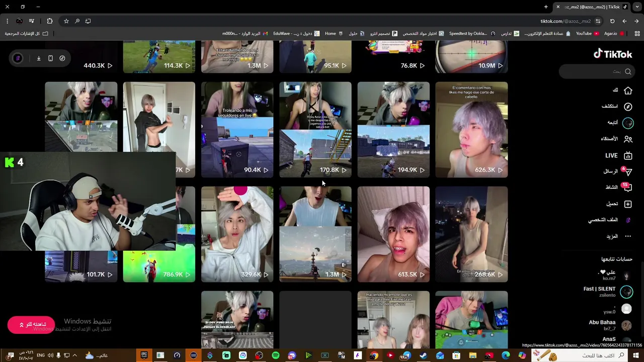The height and width of the screenshot is (362, 644).
Task: Open Speedtest by Ookla bookmark
Action: pyautogui.click(x=472, y=34)
